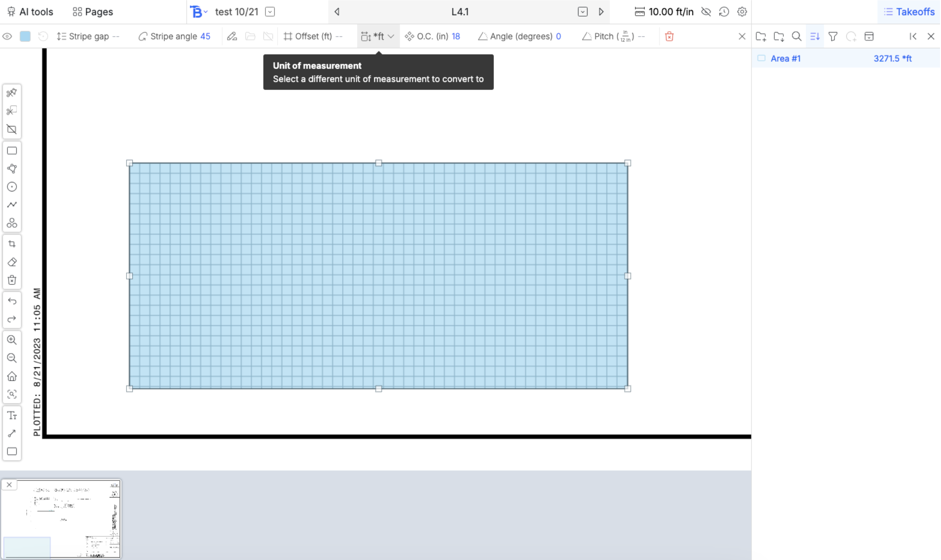This screenshot has width=941, height=560.
Task: Toggle the eye visibility icon in toolbar
Action: point(7,36)
